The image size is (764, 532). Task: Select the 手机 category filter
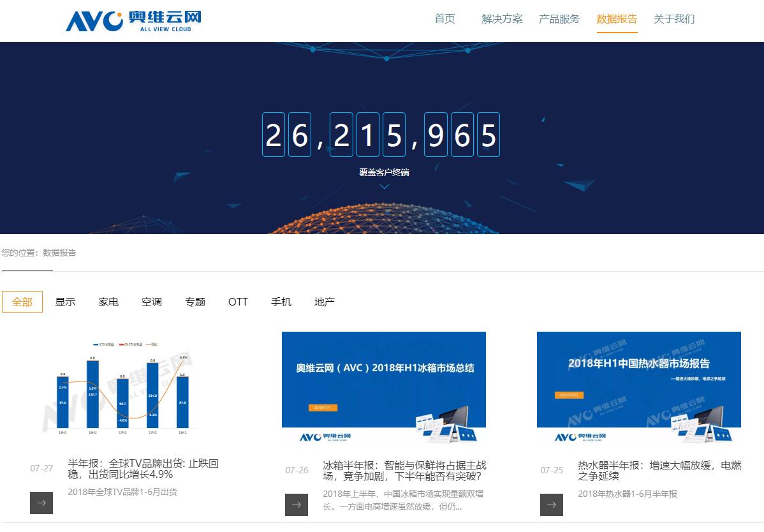281,302
